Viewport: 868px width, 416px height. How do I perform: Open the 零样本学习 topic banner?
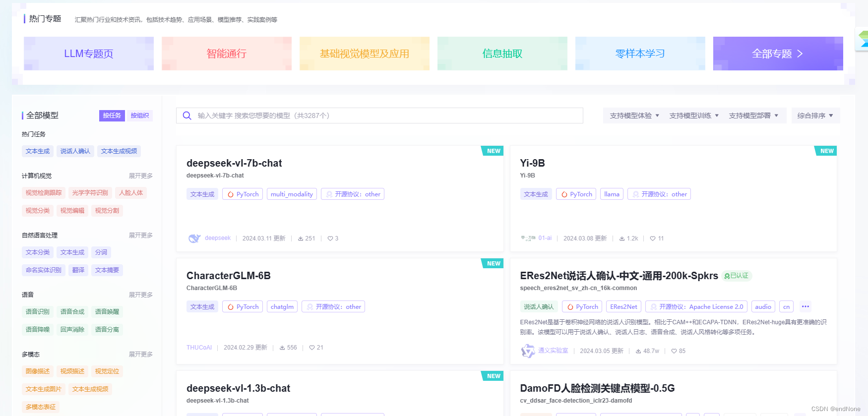[640, 54]
